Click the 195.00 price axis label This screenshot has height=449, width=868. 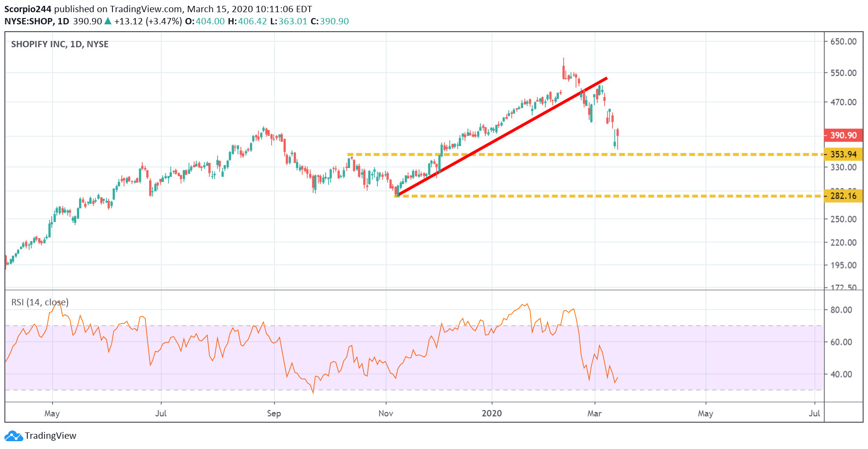pos(844,265)
